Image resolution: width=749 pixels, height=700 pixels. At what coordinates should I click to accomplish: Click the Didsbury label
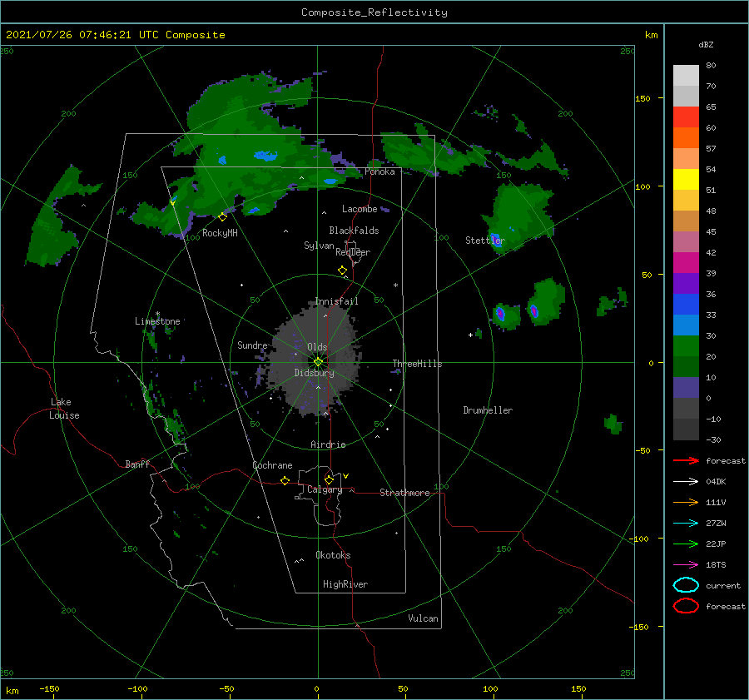[315, 373]
